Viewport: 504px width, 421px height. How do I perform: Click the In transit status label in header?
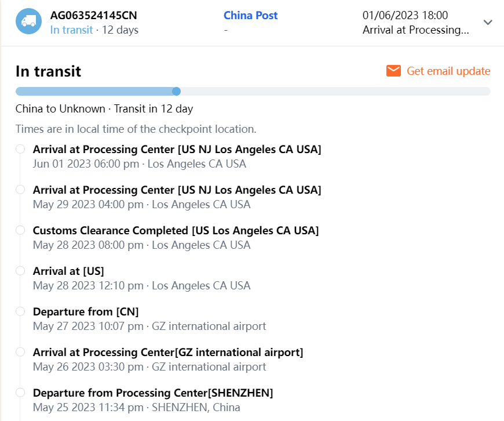(71, 30)
